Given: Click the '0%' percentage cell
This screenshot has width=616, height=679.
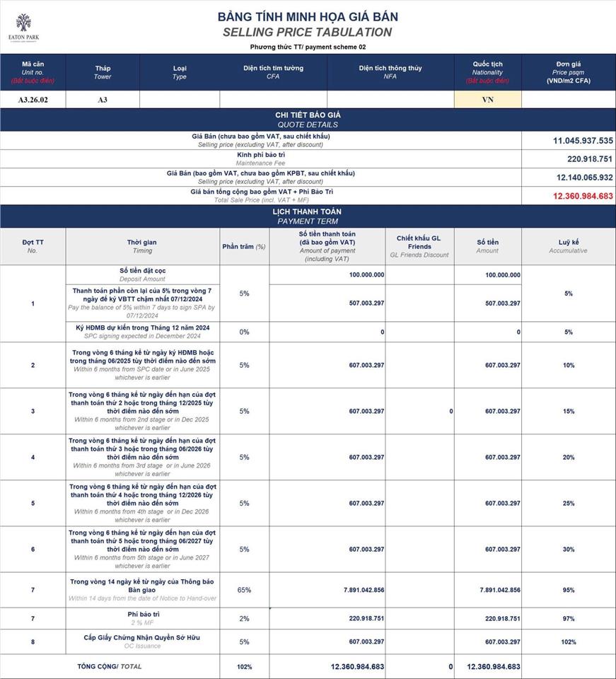Looking at the screenshot, I should pyautogui.click(x=244, y=332).
